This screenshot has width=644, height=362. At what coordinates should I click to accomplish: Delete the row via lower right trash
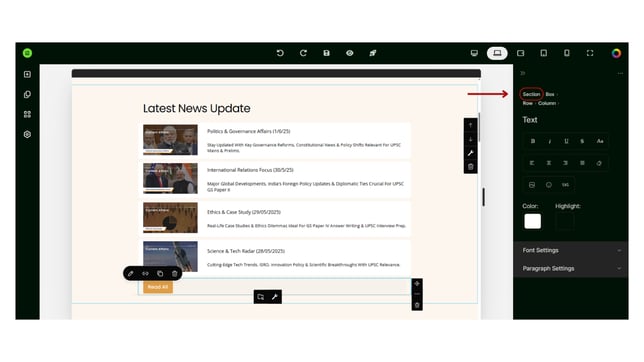click(x=417, y=305)
